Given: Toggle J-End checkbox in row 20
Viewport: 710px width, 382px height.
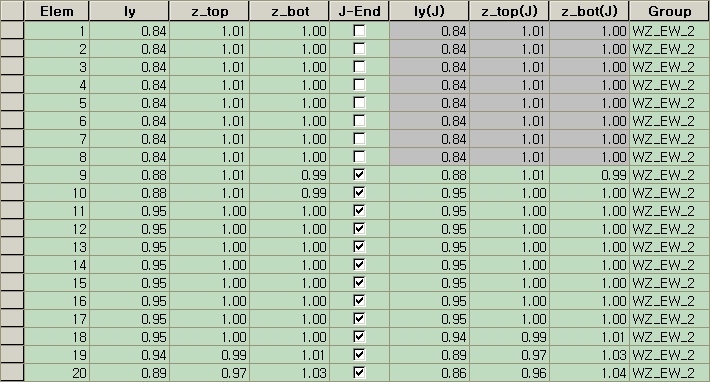Looking at the screenshot, I should (359, 373).
